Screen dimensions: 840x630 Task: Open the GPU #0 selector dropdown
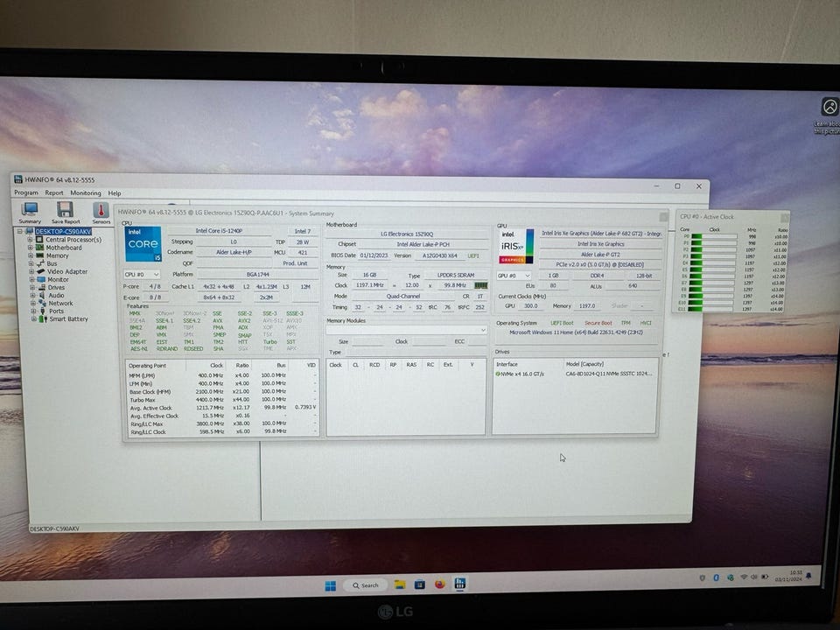tap(515, 275)
